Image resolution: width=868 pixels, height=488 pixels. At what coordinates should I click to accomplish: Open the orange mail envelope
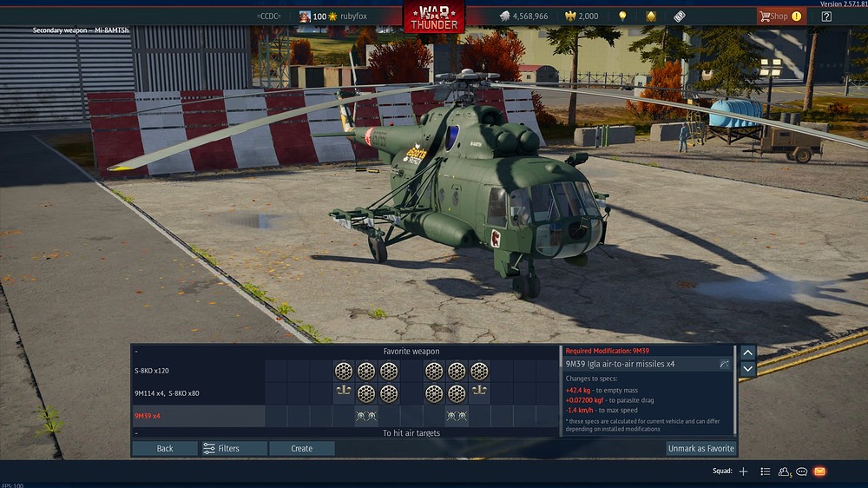point(820,472)
